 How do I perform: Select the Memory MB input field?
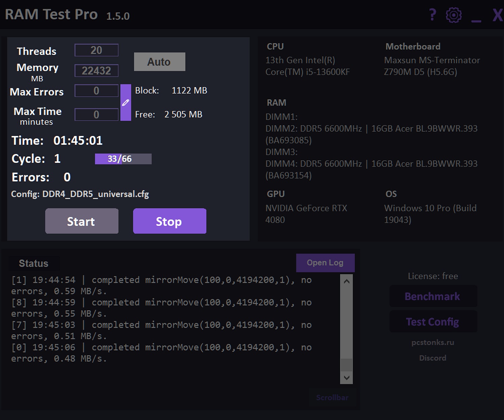tap(96, 71)
